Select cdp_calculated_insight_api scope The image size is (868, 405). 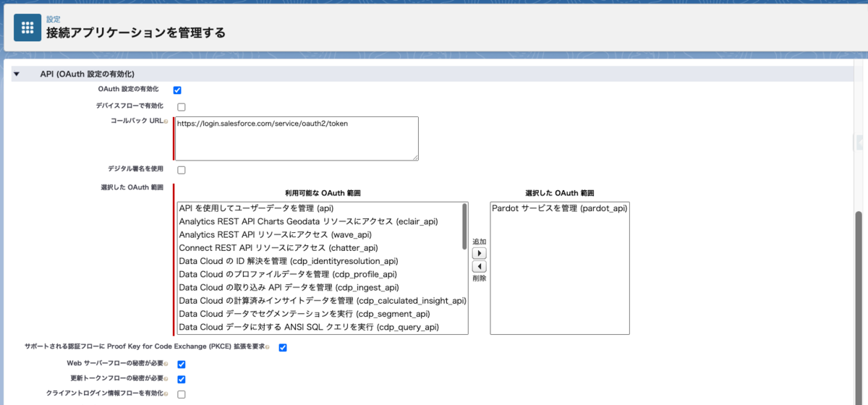(323, 301)
